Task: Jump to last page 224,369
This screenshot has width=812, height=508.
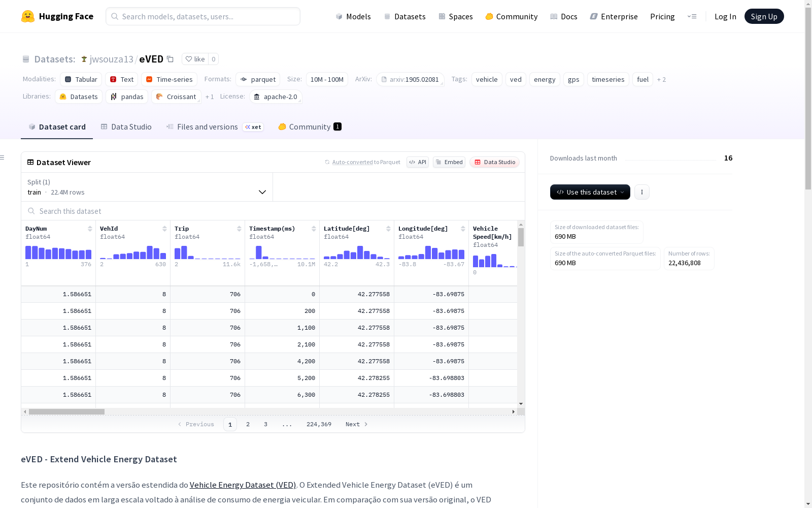Action: pyautogui.click(x=319, y=424)
